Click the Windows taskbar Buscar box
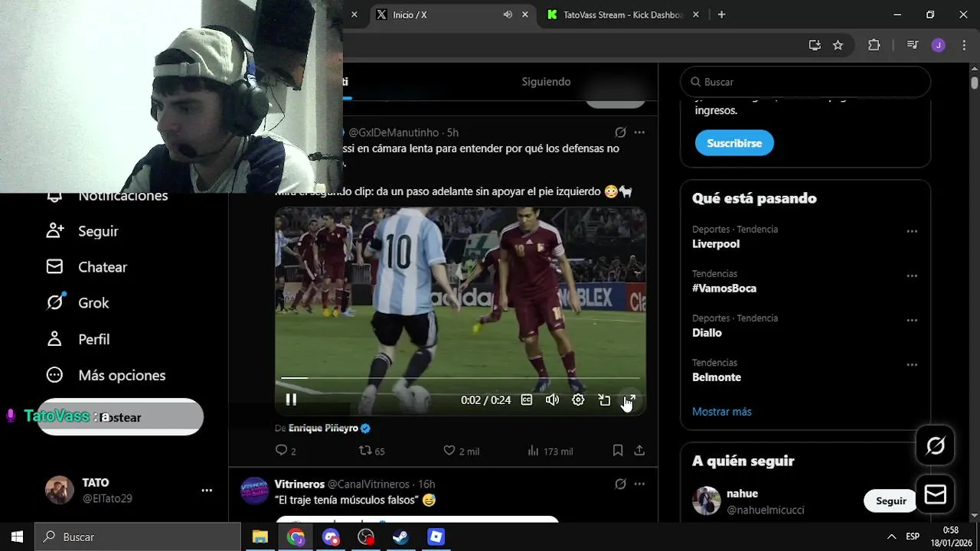Screen dimensions: 980x551 [138, 536]
